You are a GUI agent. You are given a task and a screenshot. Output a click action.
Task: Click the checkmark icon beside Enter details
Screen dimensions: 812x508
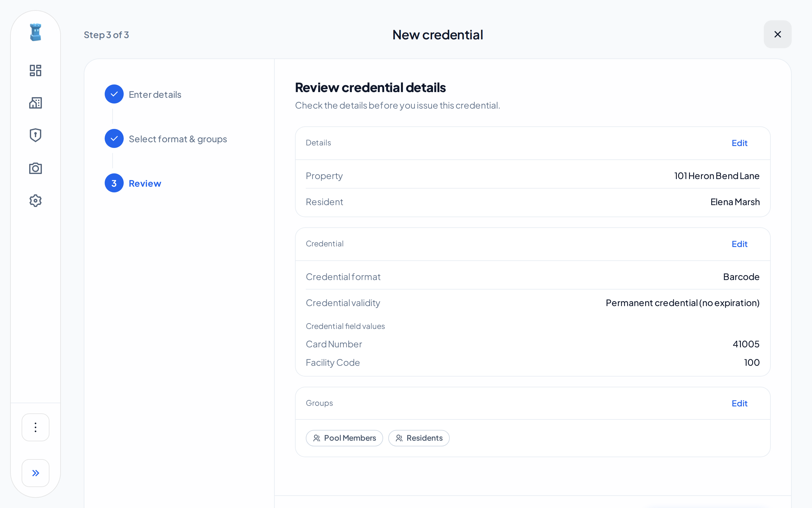click(x=114, y=94)
